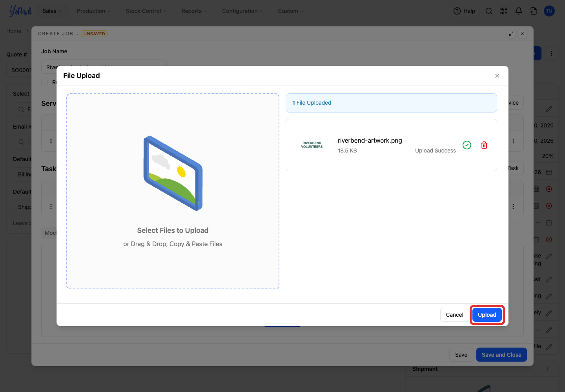The image size is (565, 392).
Task: View notifications bell icon
Action: point(519,11)
